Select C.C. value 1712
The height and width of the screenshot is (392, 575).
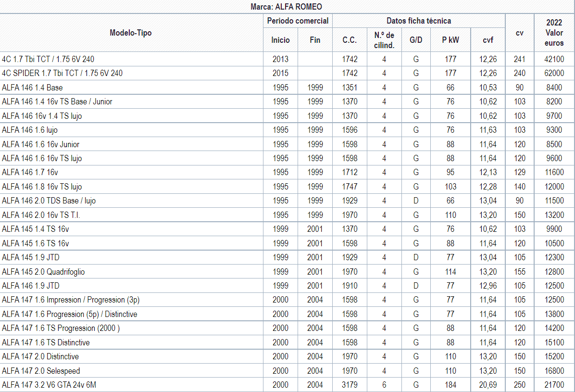350,172
